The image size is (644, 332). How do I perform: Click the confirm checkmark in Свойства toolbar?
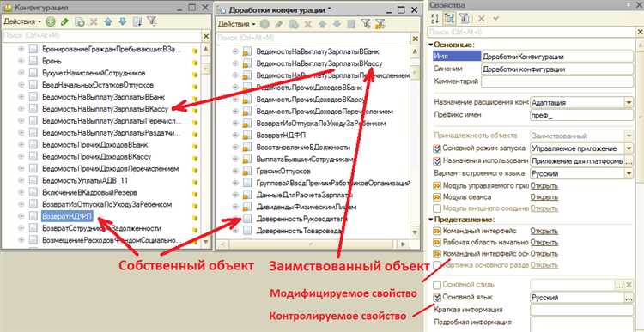pyautogui.click(x=495, y=18)
